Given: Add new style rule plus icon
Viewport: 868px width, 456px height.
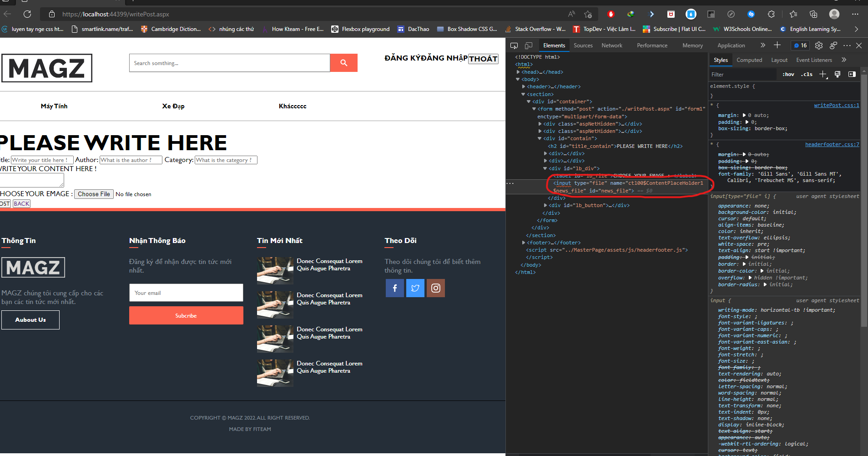Looking at the screenshot, I should coord(823,74).
